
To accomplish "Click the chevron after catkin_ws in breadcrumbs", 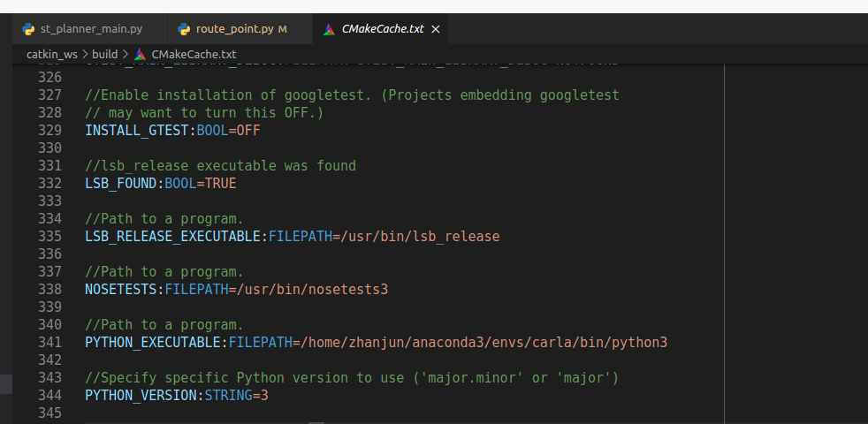I will coord(84,54).
